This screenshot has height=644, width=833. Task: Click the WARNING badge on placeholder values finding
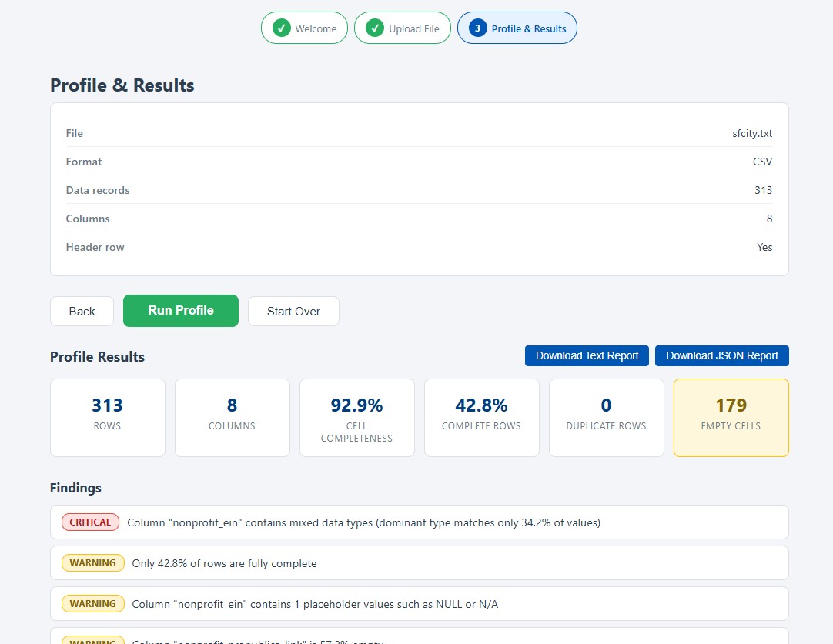(93, 604)
